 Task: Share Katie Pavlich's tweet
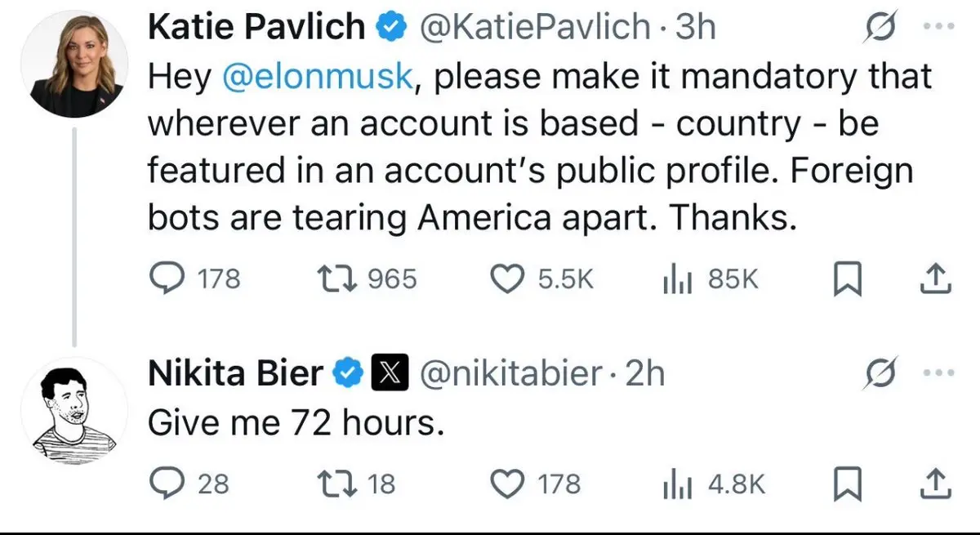(936, 280)
